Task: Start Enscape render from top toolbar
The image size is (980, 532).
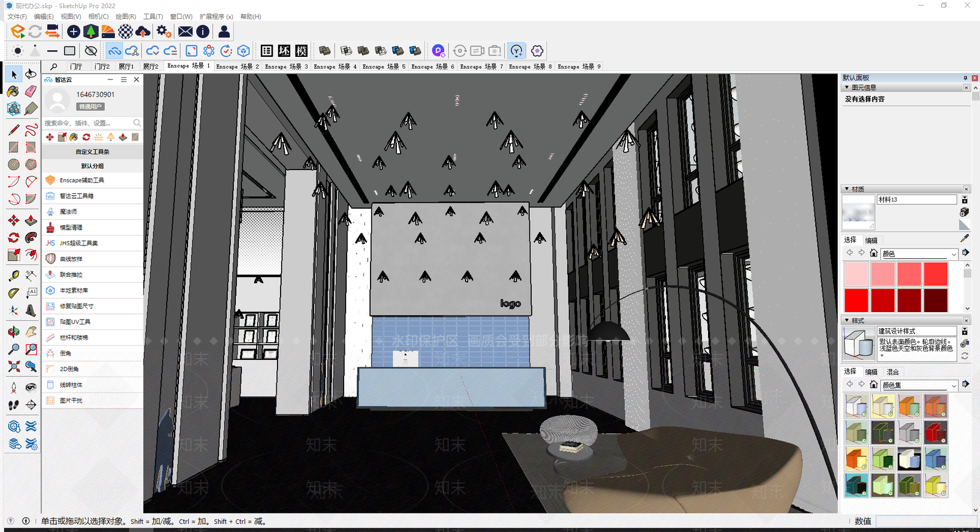Action: point(18,31)
